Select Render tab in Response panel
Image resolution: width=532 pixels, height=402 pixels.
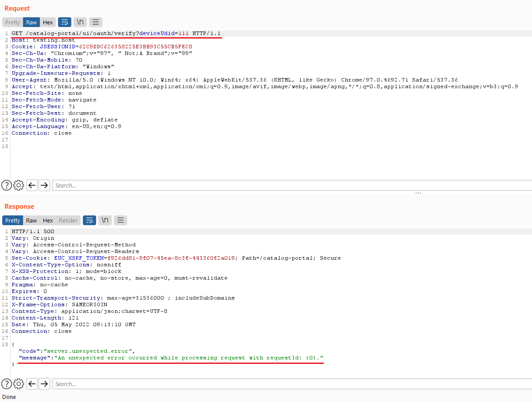(x=68, y=220)
